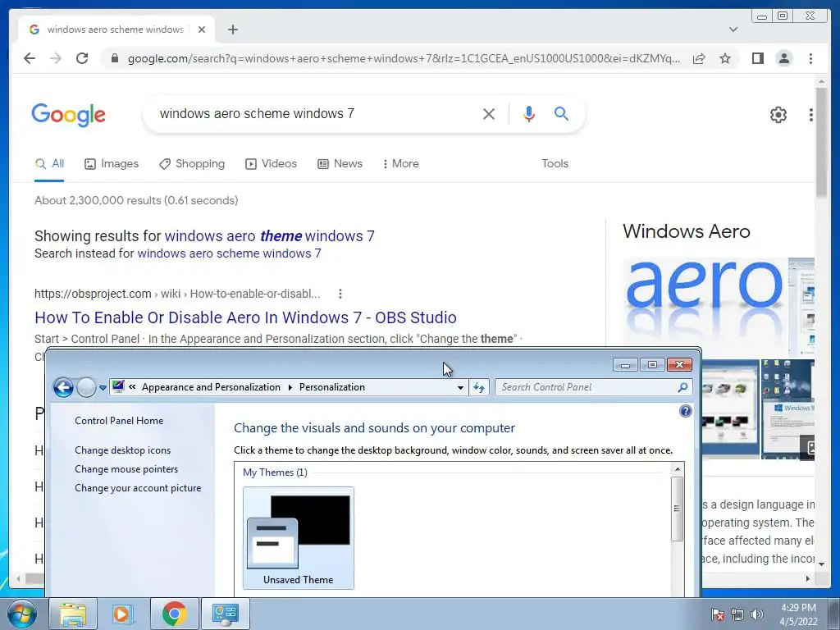The height and width of the screenshot is (630, 840).
Task: Switch to the Shopping tab
Action: [x=192, y=164]
